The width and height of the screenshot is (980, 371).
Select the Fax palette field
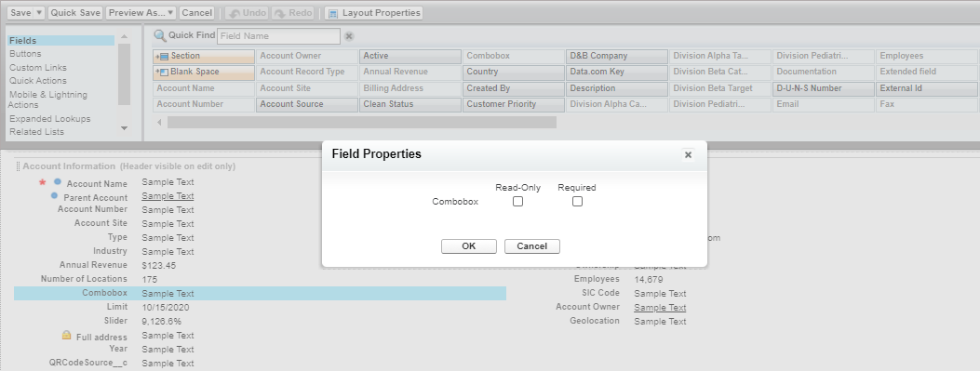(x=927, y=104)
